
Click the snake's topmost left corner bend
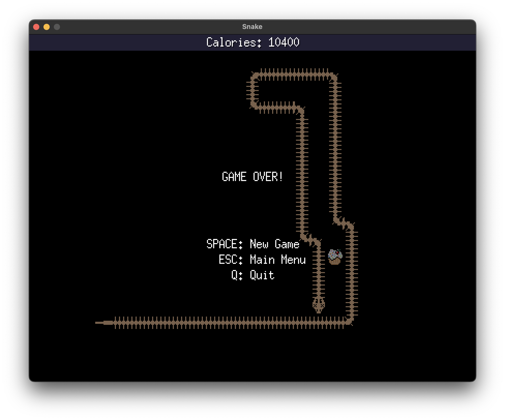[255, 76]
